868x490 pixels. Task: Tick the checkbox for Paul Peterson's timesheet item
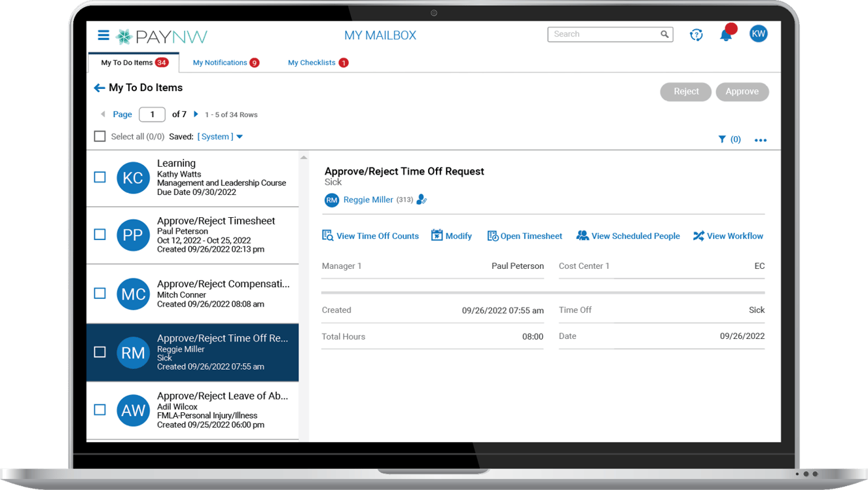click(x=99, y=236)
